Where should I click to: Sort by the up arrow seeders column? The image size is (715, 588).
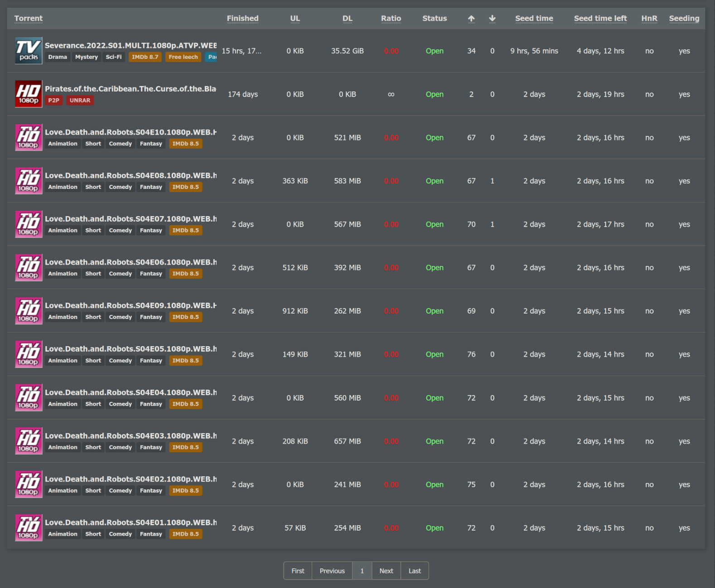[x=471, y=19]
